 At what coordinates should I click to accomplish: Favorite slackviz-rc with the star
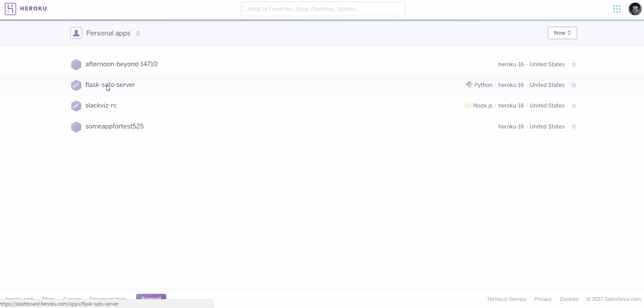click(574, 105)
